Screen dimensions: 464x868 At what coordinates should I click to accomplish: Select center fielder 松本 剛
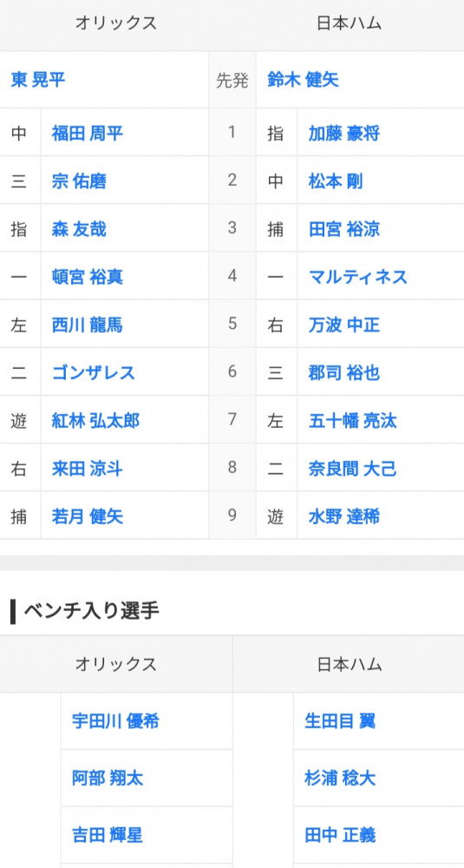tap(336, 181)
